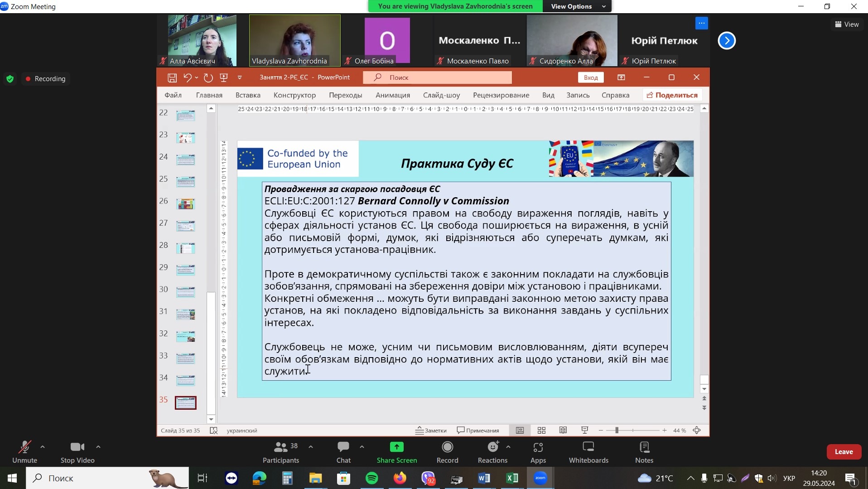868x489 pixels.
Task: Expand View Options dropdown
Action: point(577,6)
